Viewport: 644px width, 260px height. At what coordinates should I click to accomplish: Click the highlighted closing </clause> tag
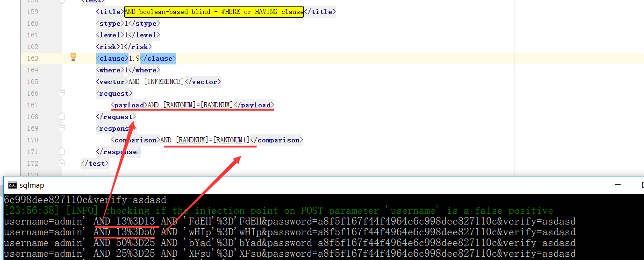158,58
